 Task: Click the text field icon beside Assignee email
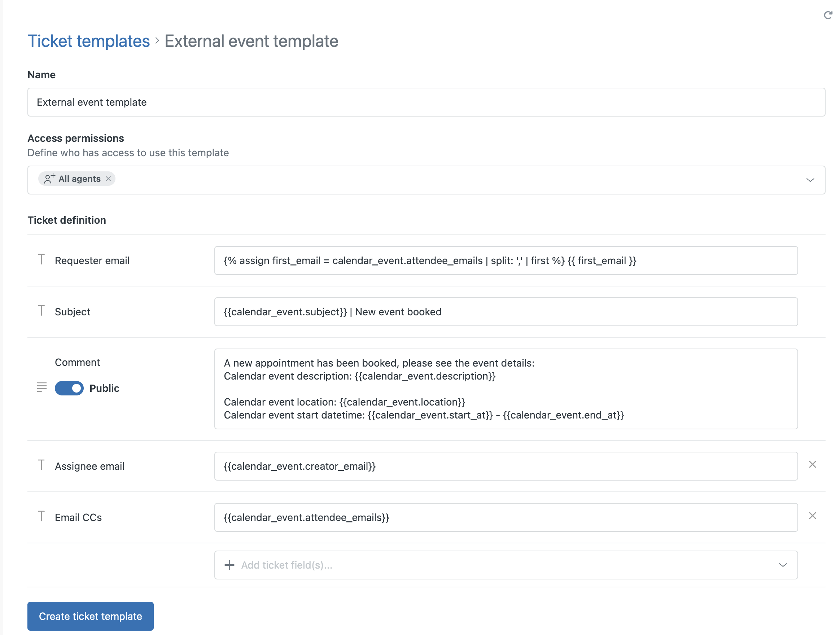(x=41, y=464)
